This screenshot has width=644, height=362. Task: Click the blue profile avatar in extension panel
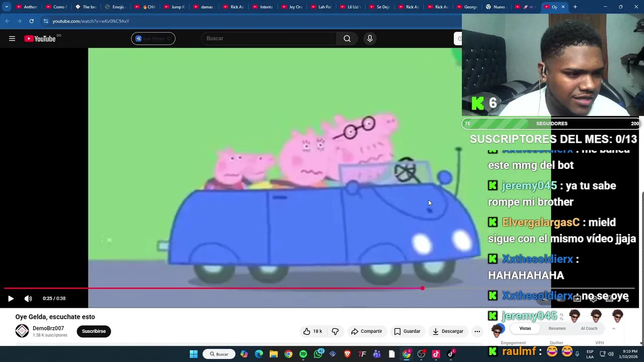click(498, 330)
